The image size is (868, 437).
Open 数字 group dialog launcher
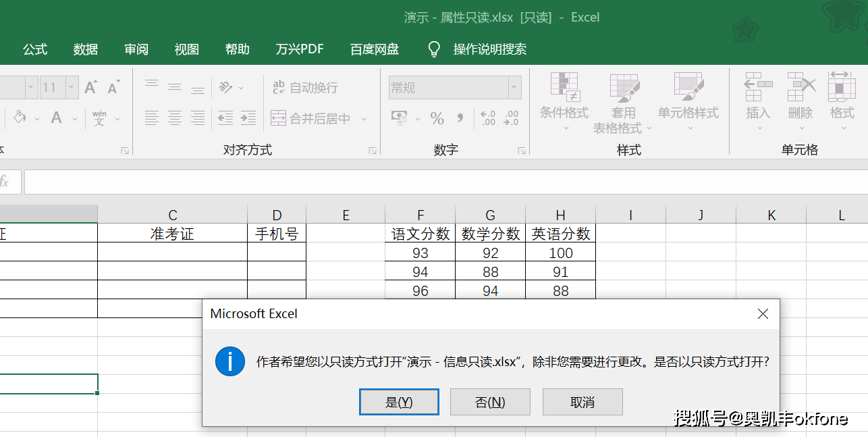click(x=522, y=151)
